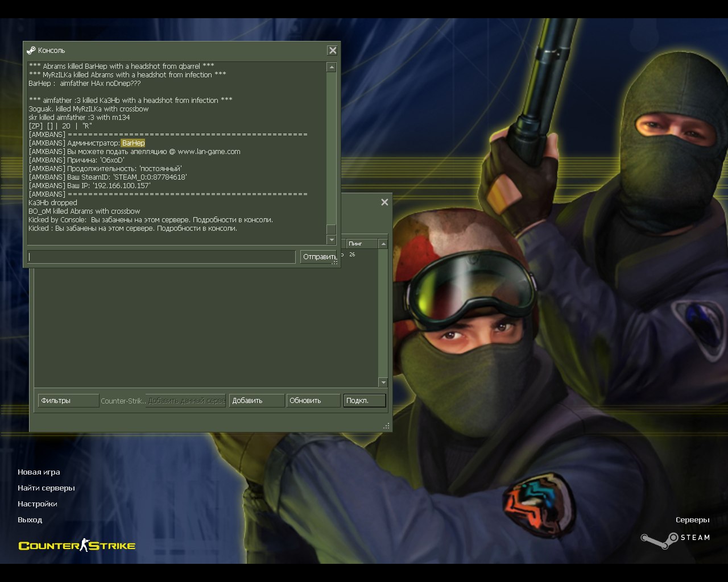Click the console scroll up arrow
This screenshot has height=582, width=728.
coord(332,68)
